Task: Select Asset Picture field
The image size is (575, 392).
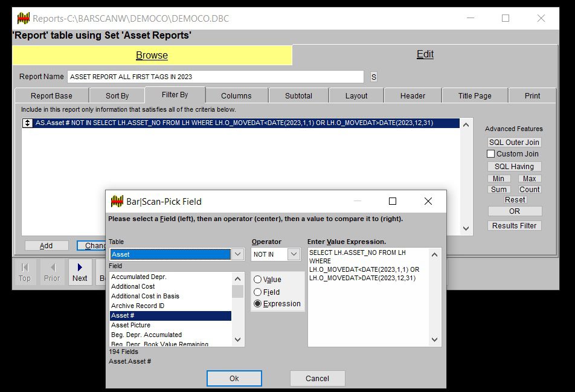Action: coord(170,326)
